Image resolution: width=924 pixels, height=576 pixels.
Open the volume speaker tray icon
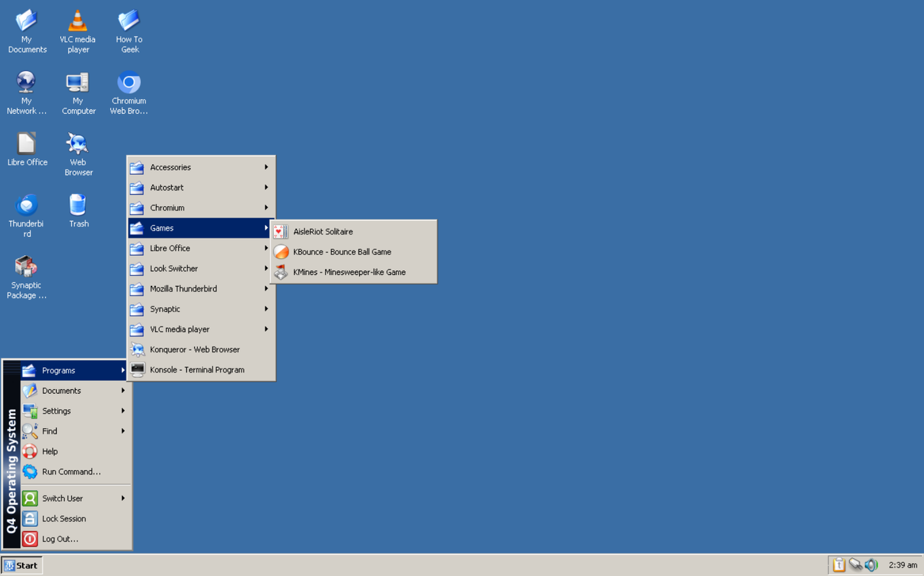click(871, 565)
